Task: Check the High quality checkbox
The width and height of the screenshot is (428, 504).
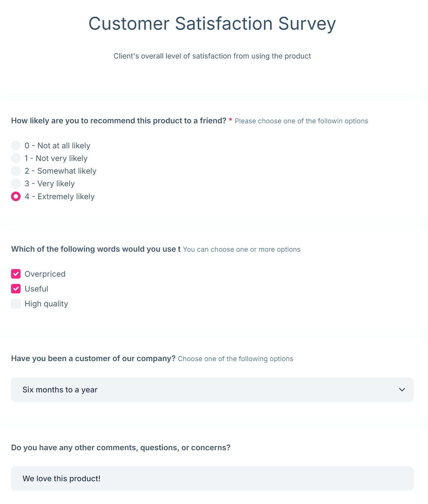Action: 16,304
